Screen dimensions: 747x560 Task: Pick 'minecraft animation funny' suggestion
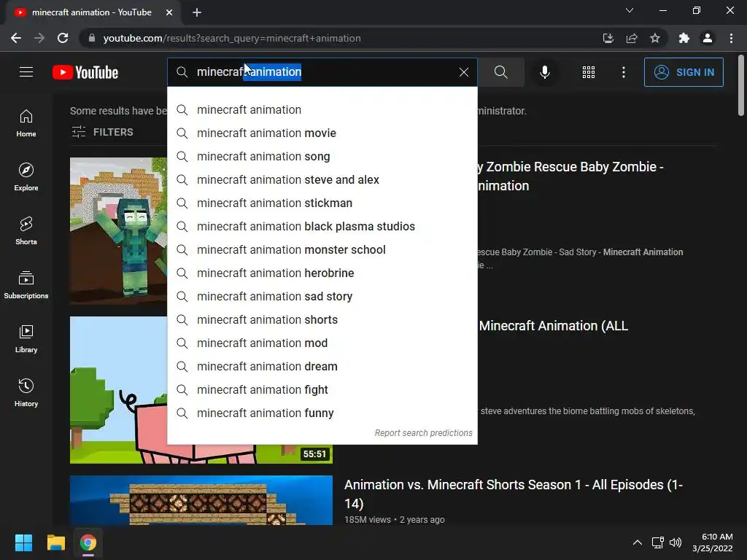pyautogui.click(x=322, y=413)
